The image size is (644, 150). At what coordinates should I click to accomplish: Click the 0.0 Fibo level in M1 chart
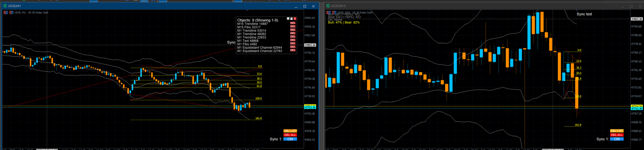click(260, 66)
